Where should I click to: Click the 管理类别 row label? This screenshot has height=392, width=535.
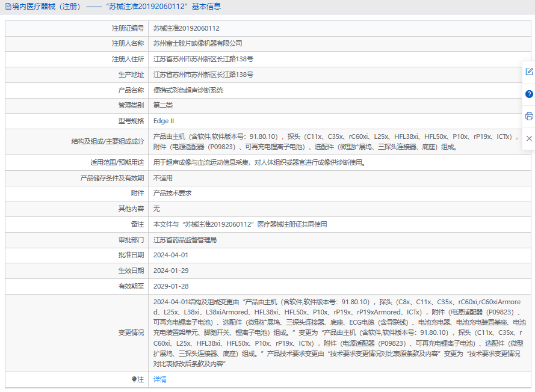coord(131,105)
